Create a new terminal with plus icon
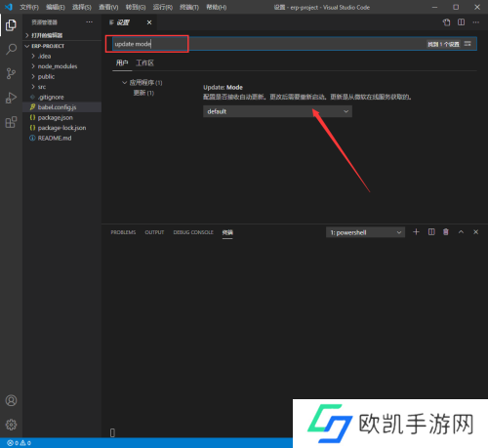 [x=416, y=232]
